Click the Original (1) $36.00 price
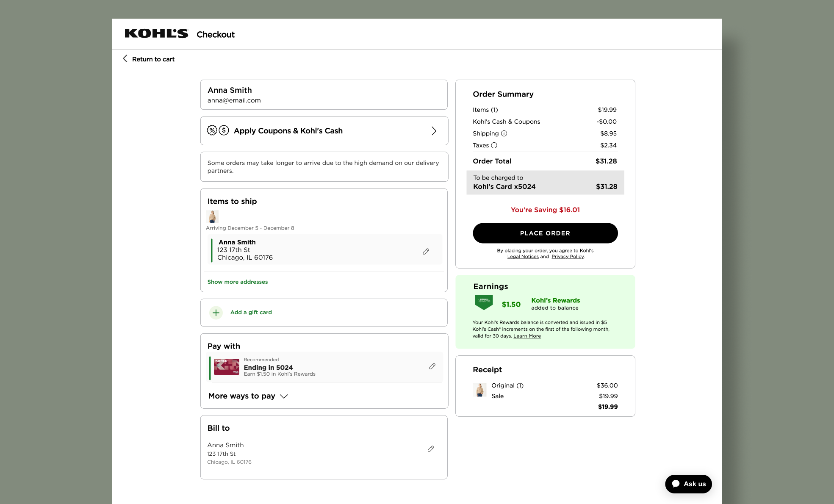Viewport: 834px width, 504px height. (607, 385)
